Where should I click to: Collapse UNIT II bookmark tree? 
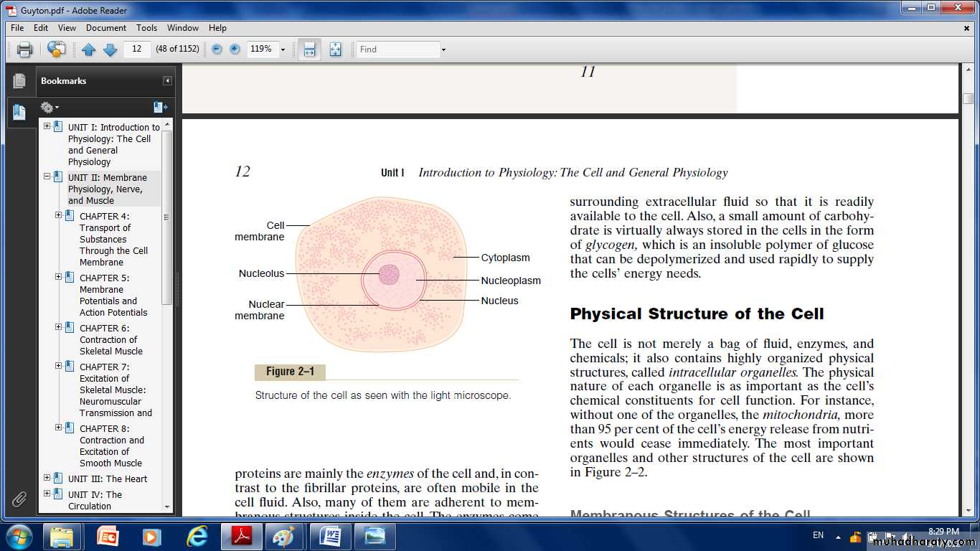pos(47,176)
